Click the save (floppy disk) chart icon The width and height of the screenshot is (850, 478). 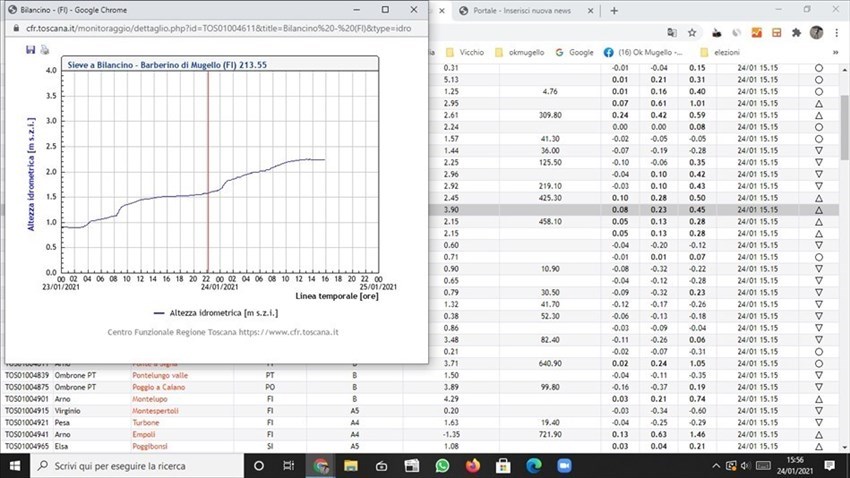(31, 48)
